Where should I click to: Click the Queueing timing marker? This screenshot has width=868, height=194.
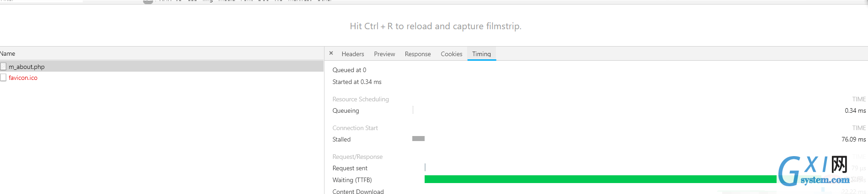(x=413, y=110)
